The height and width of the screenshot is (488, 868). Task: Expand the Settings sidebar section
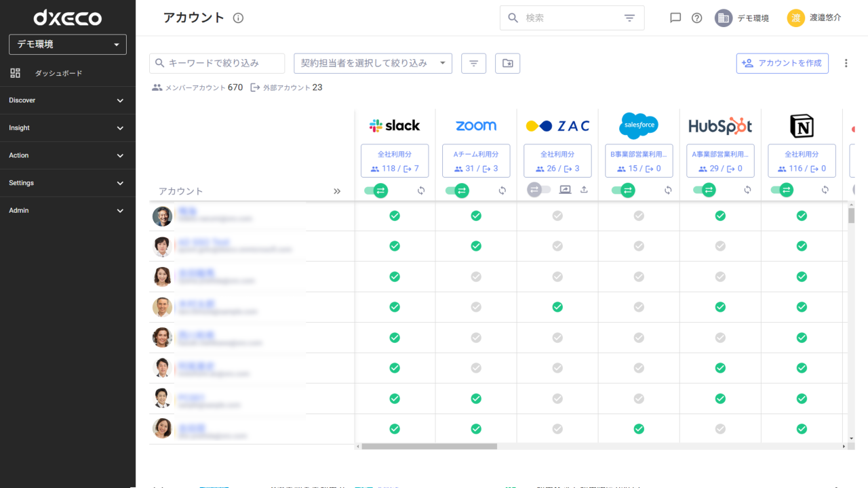click(68, 183)
